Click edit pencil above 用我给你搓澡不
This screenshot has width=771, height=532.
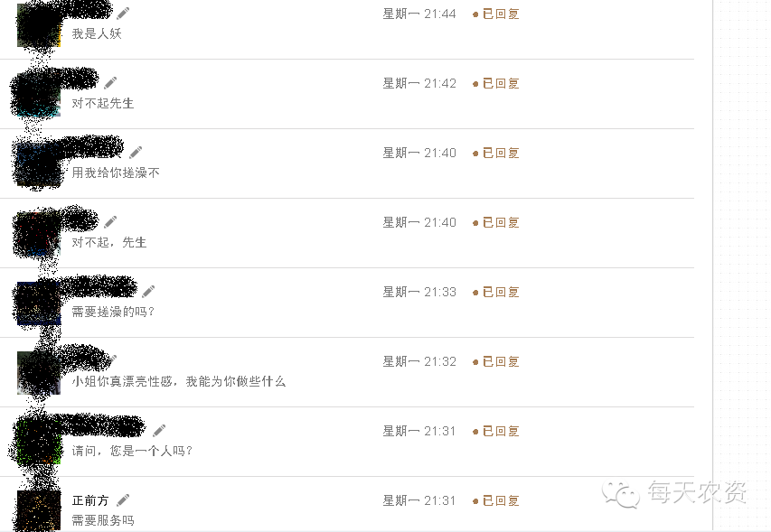click(x=136, y=153)
